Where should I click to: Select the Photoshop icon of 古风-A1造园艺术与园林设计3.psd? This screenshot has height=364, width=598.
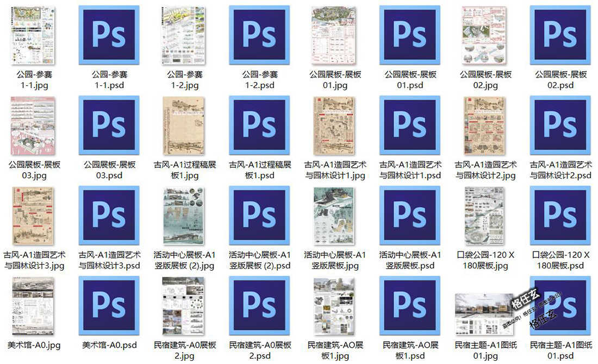coord(109,215)
